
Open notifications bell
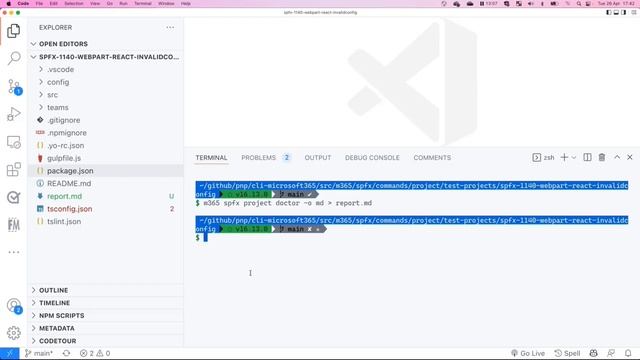tap(628, 353)
